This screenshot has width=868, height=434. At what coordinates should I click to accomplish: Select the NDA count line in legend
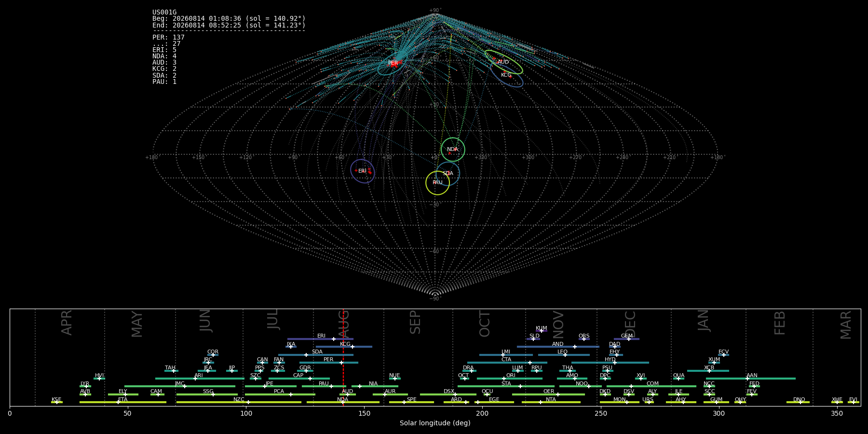(x=164, y=56)
